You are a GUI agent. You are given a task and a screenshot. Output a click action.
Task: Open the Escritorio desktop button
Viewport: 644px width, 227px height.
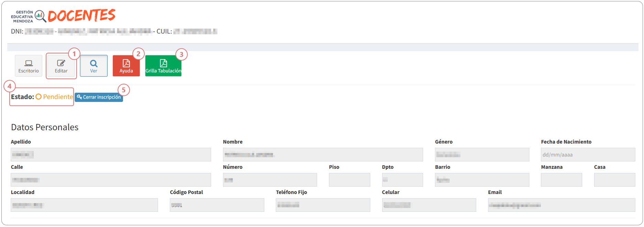(x=29, y=65)
